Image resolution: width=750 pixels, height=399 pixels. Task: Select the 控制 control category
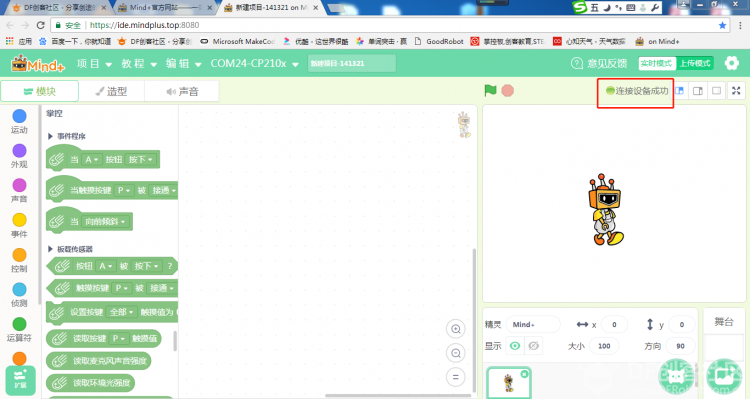[19, 260]
